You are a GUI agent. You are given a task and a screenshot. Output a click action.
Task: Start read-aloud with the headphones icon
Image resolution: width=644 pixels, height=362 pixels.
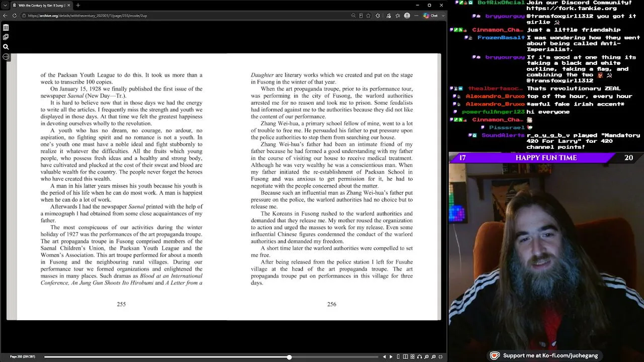pos(420,357)
